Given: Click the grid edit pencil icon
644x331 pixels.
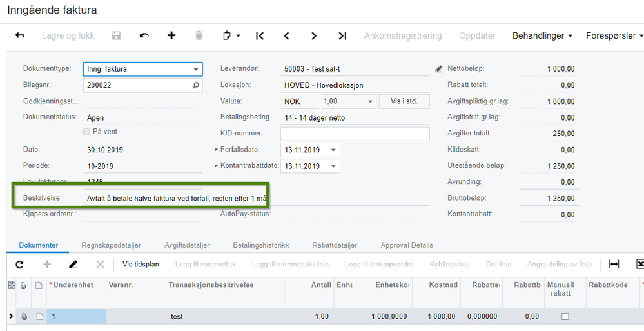Looking at the screenshot, I should click(73, 264).
